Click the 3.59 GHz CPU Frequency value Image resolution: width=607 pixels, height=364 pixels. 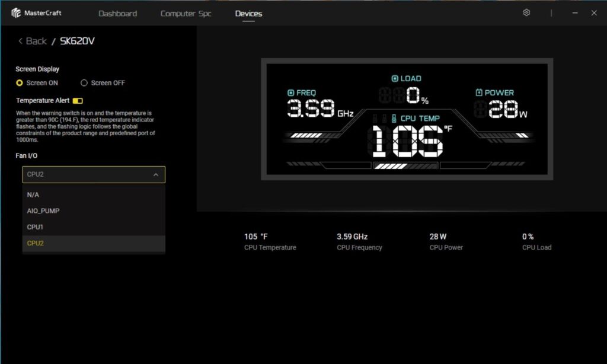pyautogui.click(x=352, y=237)
